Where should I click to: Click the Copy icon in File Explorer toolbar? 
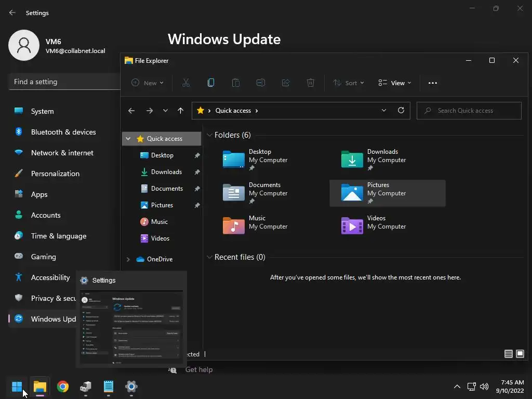tap(211, 83)
